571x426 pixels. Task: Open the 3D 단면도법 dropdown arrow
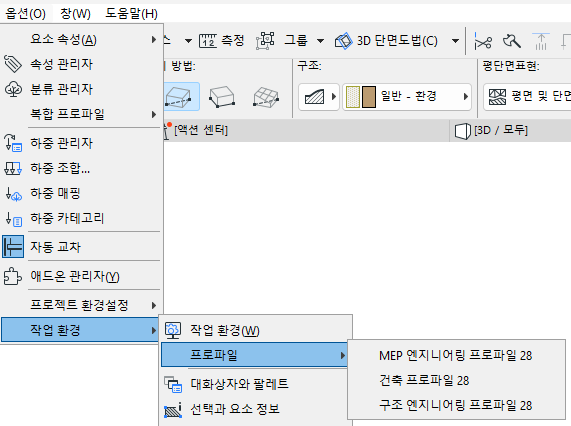[x=455, y=41]
